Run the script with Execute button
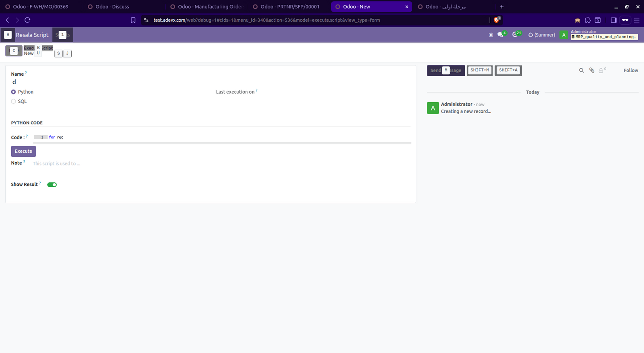The image size is (644, 353). pyautogui.click(x=23, y=151)
